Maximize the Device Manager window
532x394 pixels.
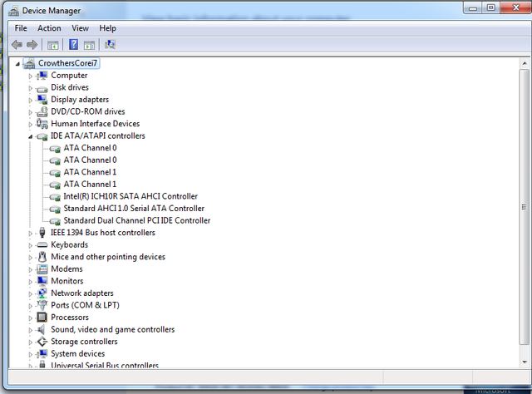[x=491, y=7]
